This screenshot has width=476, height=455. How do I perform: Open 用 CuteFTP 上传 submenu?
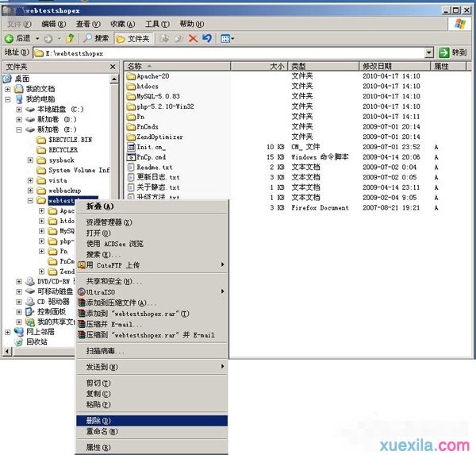click(152, 265)
